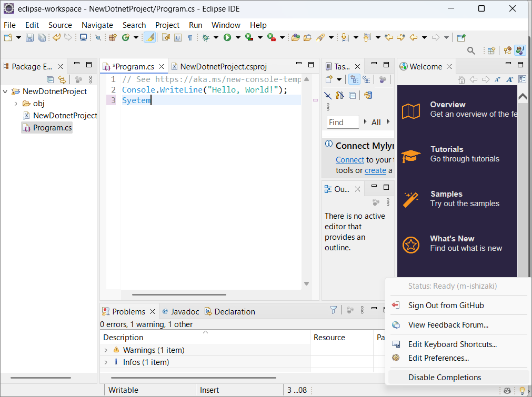Open the Navigate menu
This screenshot has width=532, height=397.
pyautogui.click(x=97, y=25)
